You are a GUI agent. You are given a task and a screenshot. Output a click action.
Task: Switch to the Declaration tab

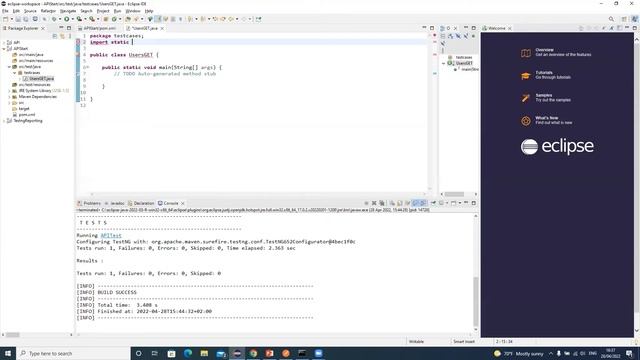[141, 203]
